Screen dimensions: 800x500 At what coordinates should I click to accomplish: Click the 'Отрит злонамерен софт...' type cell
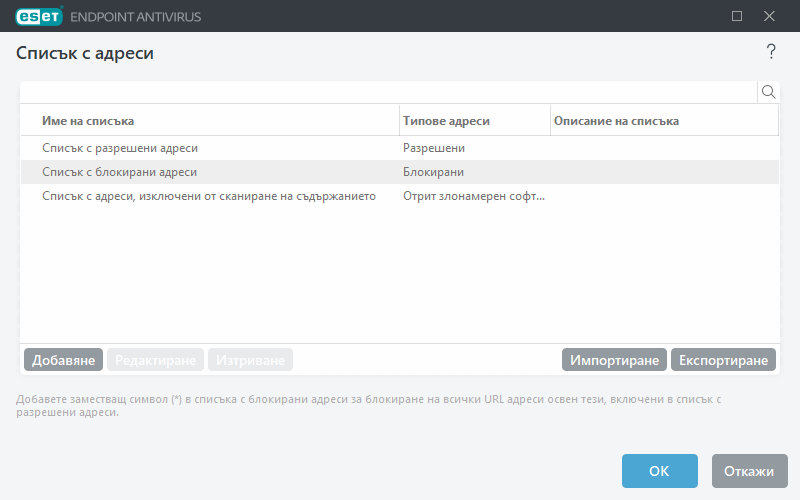474,196
